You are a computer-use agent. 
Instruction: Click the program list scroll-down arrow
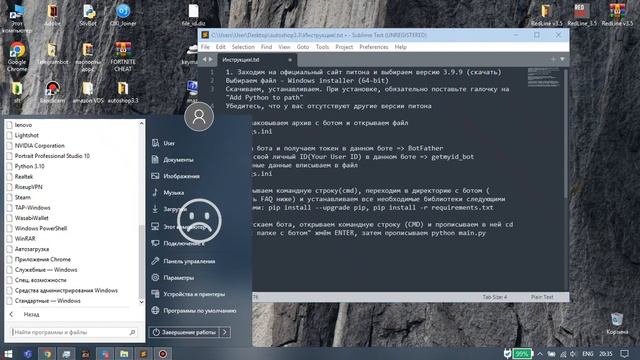pyautogui.click(x=142, y=302)
